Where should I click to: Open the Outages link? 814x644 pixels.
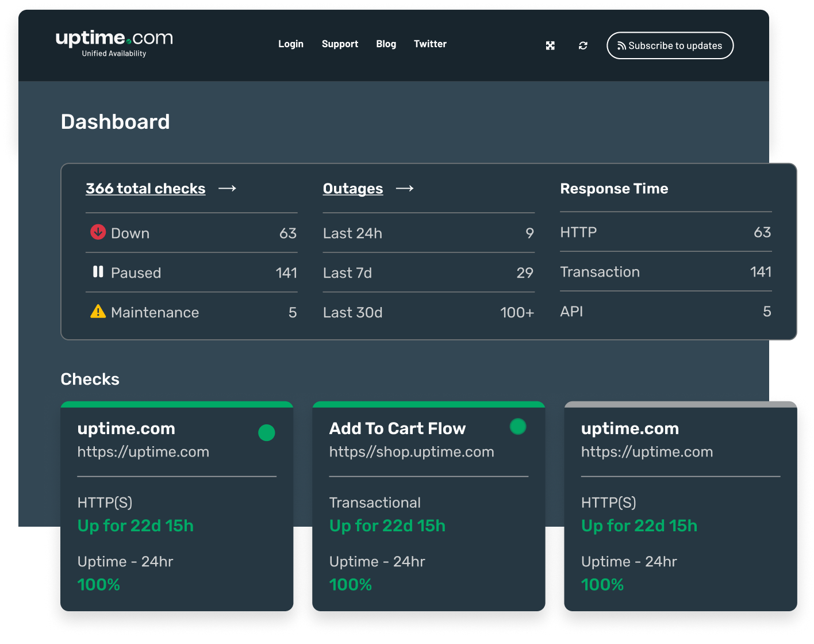[353, 189]
